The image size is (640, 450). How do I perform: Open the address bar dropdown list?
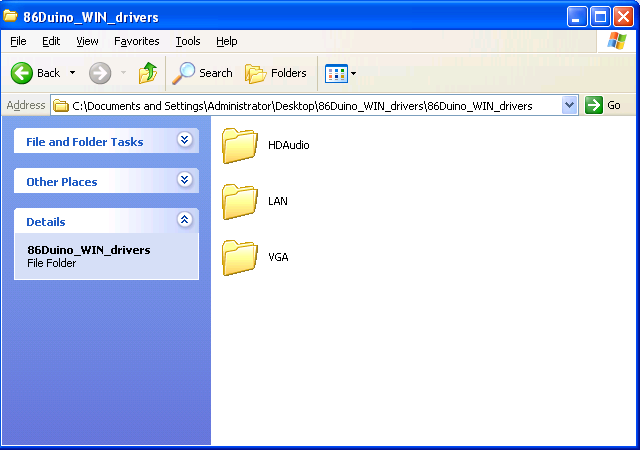point(570,105)
